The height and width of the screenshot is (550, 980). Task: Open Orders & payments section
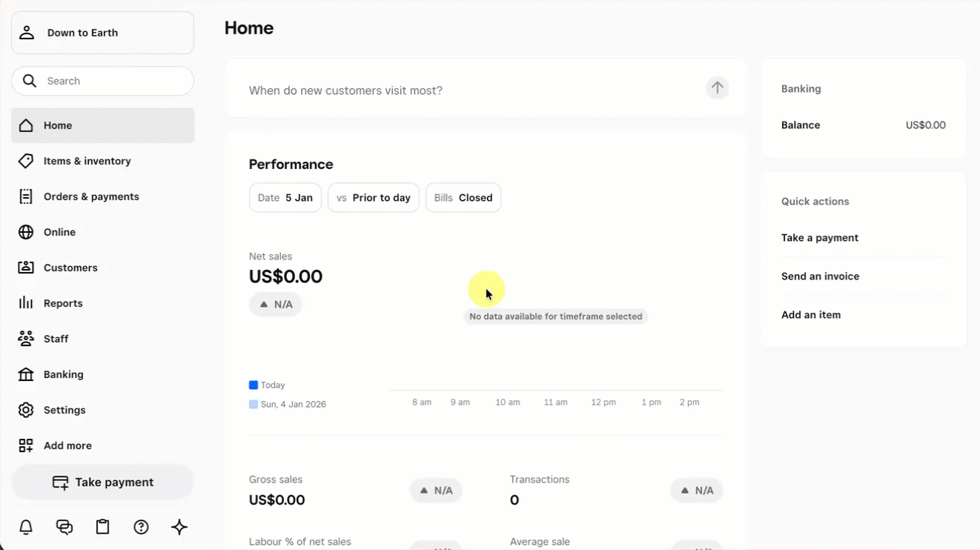coord(91,196)
